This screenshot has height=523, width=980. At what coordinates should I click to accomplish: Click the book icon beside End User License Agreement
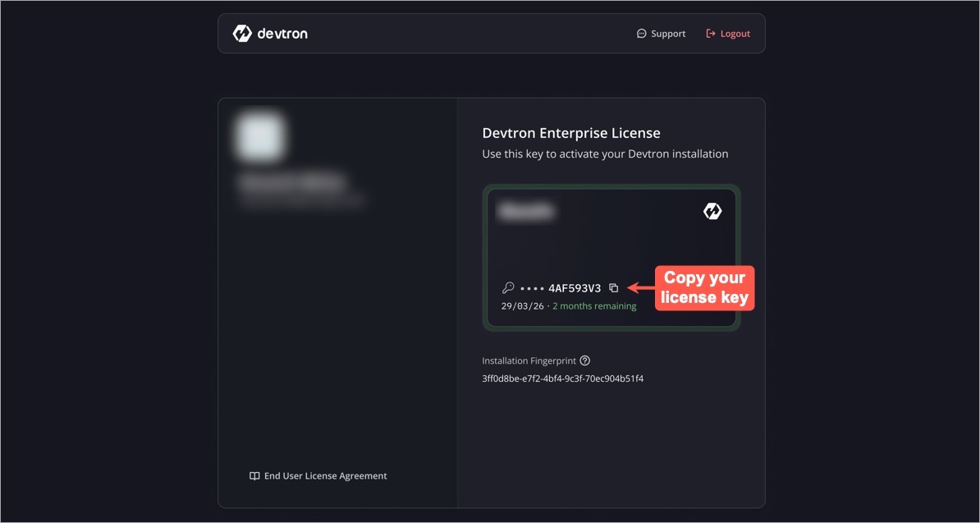point(254,475)
